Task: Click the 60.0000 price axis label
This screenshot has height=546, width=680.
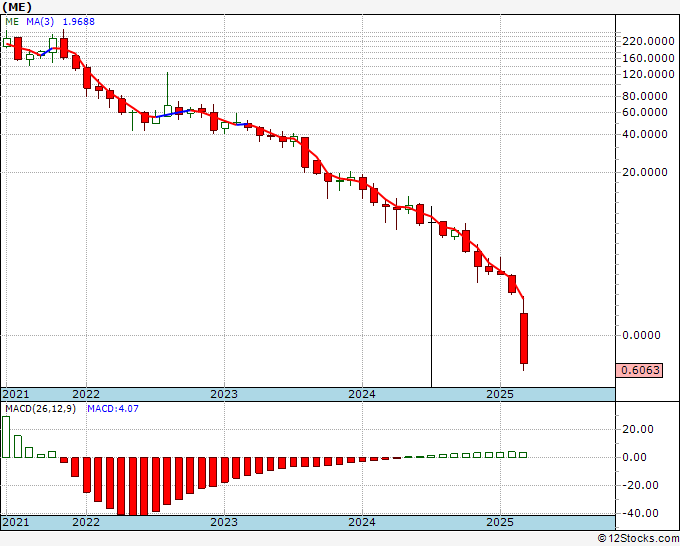Action: click(645, 112)
